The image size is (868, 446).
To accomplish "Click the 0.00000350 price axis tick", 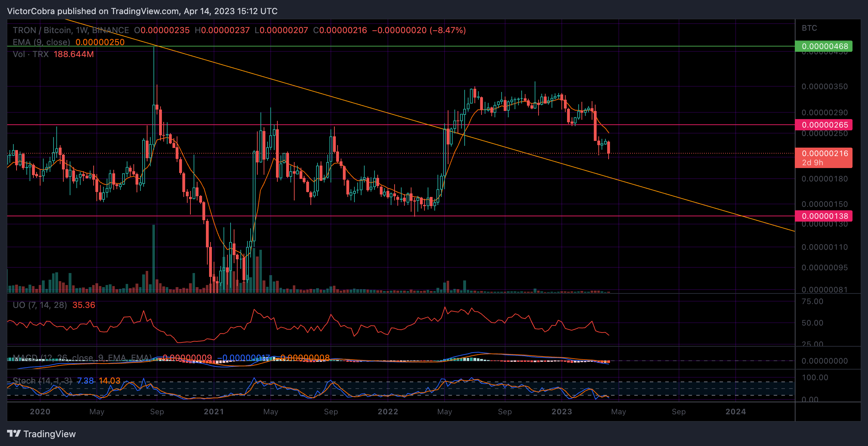I will tap(825, 86).
